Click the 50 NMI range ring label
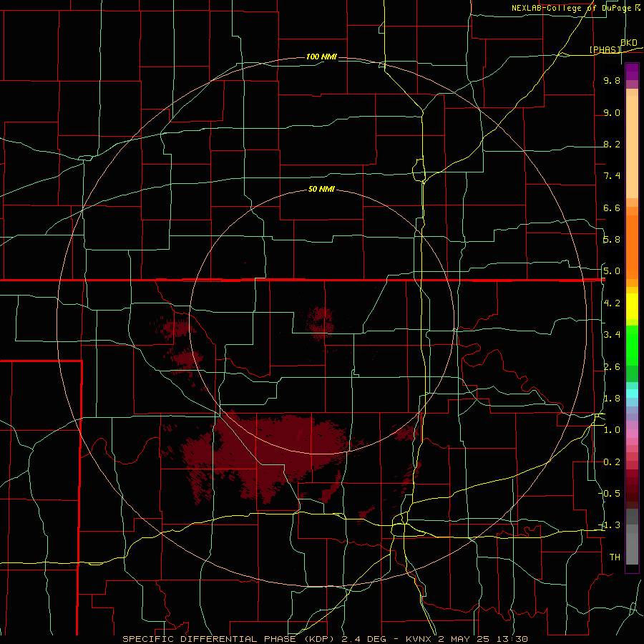This screenshot has height=644, width=644. click(321, 189)
